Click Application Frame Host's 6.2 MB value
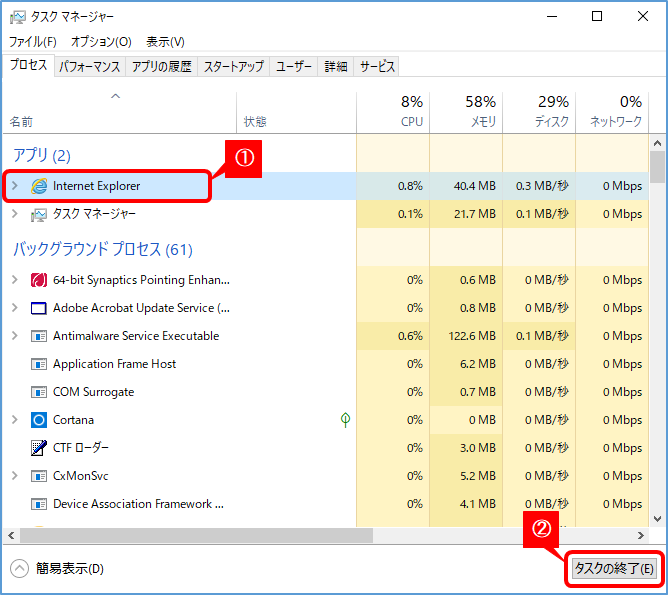 (478, 364)
